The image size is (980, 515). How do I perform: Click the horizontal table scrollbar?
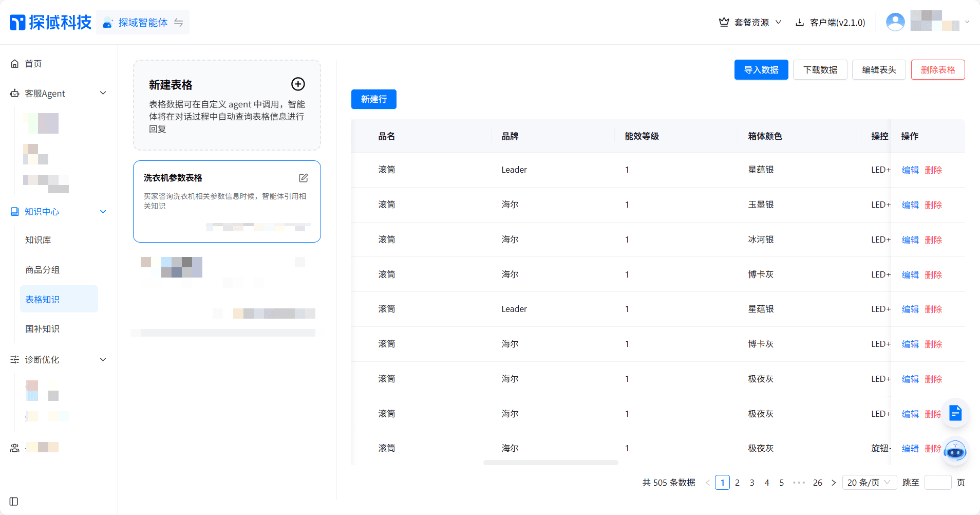[x=550, y=463]
